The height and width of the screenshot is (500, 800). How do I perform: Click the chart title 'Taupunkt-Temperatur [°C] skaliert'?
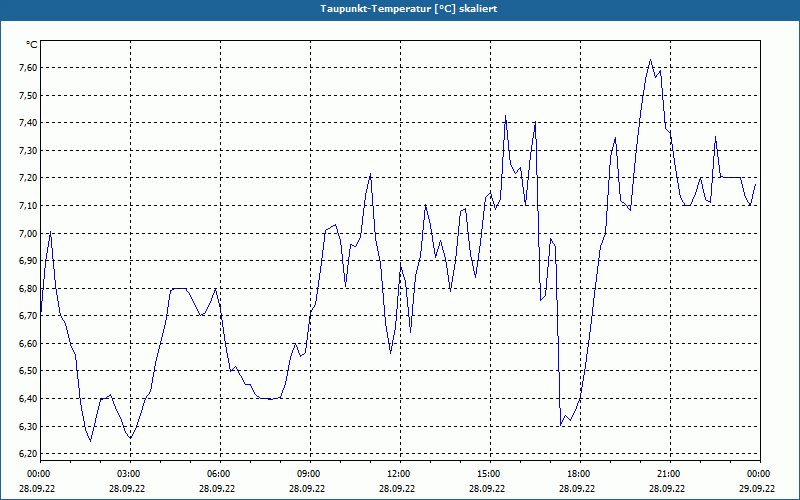[x=409, y=9]
